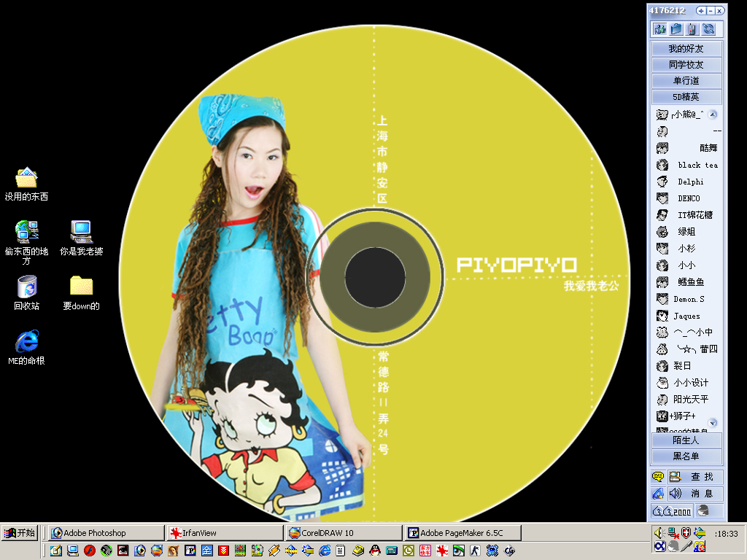Select contact DENCO

click(x=678, y=198)
